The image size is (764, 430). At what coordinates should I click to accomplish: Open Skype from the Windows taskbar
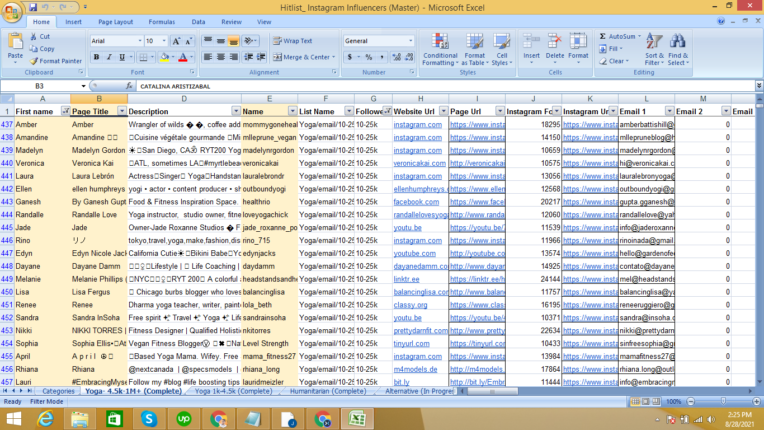click(x=149, y=419)
